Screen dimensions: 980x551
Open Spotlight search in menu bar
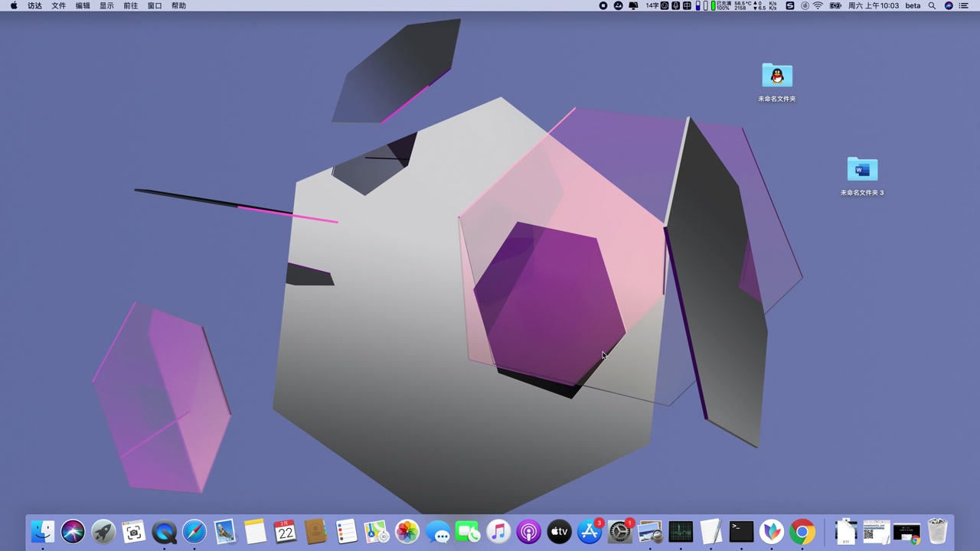click(932, 5)
